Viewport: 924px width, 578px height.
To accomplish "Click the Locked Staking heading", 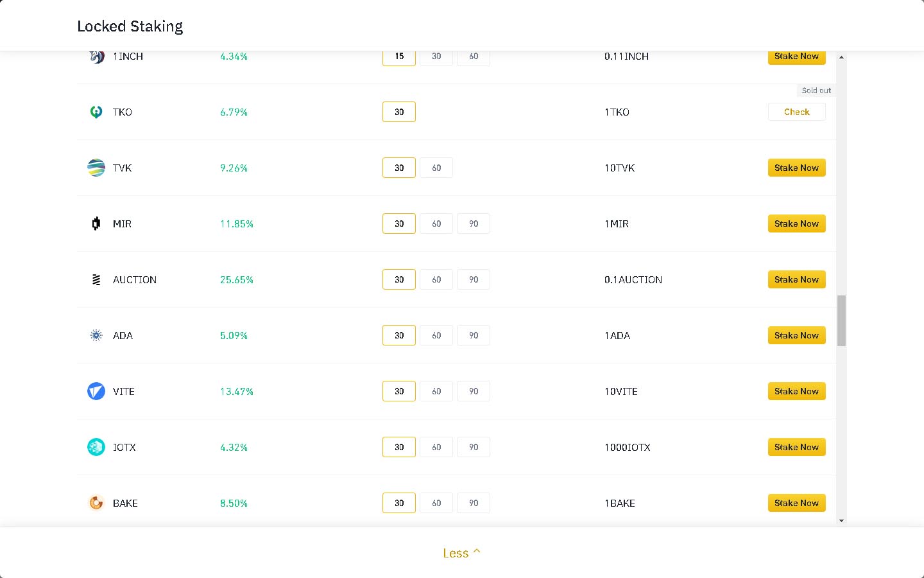I will point(130,26).
